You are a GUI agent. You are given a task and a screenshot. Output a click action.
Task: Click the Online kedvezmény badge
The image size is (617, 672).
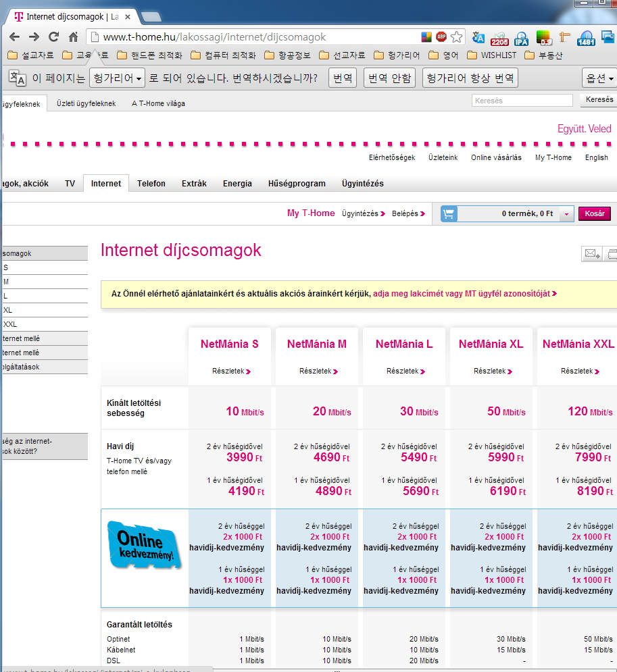click(x=144, y=546)
